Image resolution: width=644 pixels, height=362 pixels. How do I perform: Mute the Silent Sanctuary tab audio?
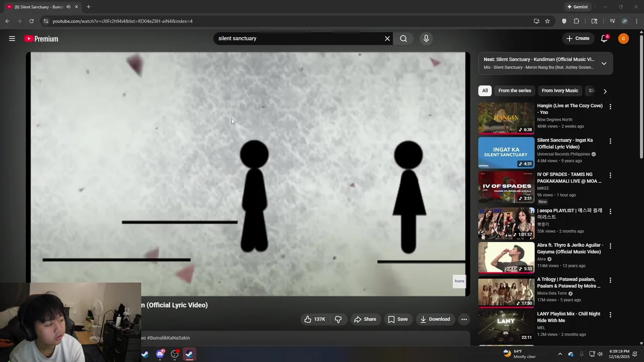point(68,7)
